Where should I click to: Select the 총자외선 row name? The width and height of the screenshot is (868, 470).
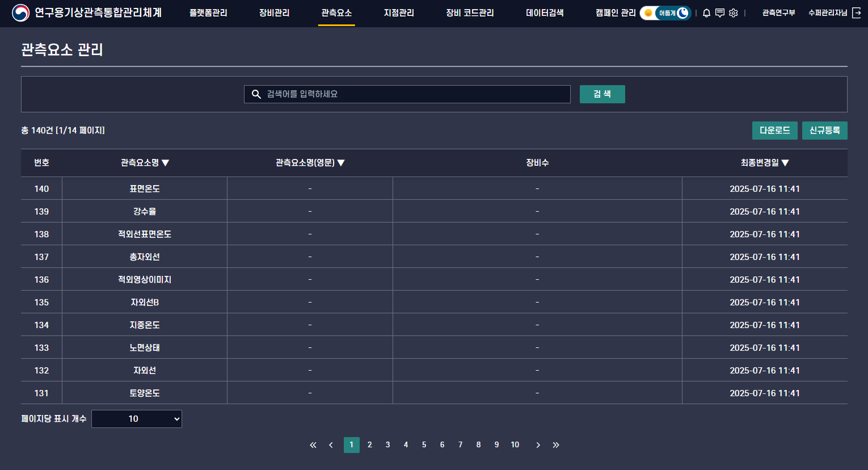point(145,257)
